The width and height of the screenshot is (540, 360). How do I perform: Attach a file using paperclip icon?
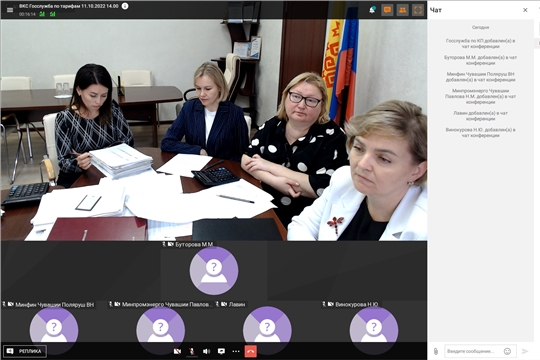(x=436, y=351)
